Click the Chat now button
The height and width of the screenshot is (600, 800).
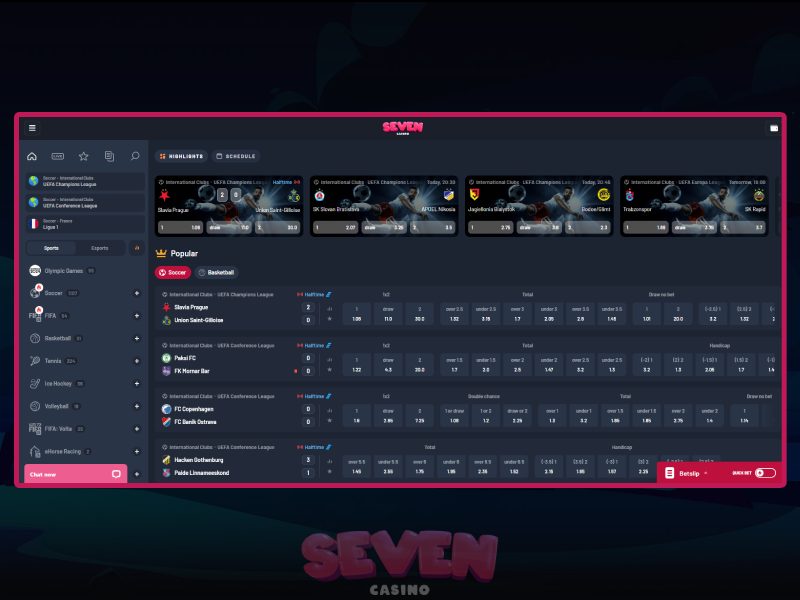[76, 474]
